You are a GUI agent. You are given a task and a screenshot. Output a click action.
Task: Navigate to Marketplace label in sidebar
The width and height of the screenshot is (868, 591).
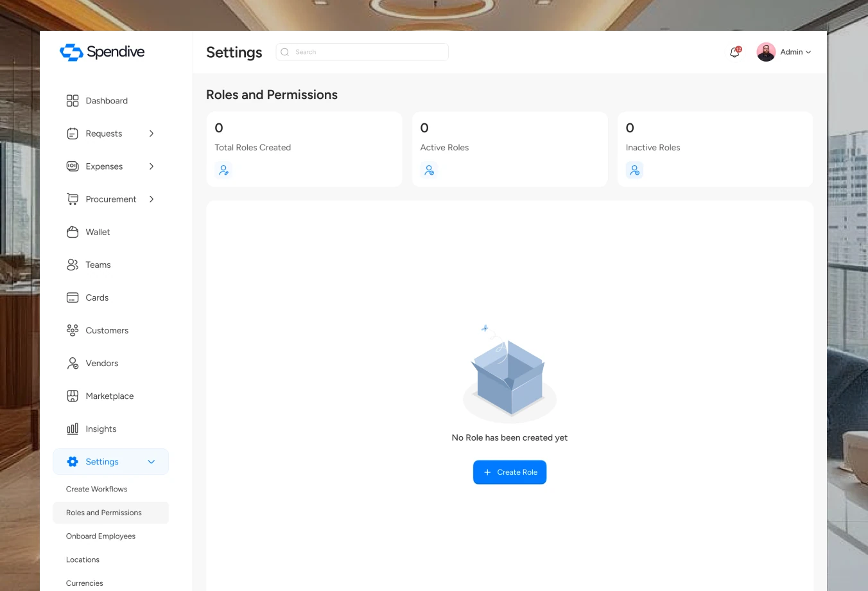pyautogui.click(x=110, y=396)
